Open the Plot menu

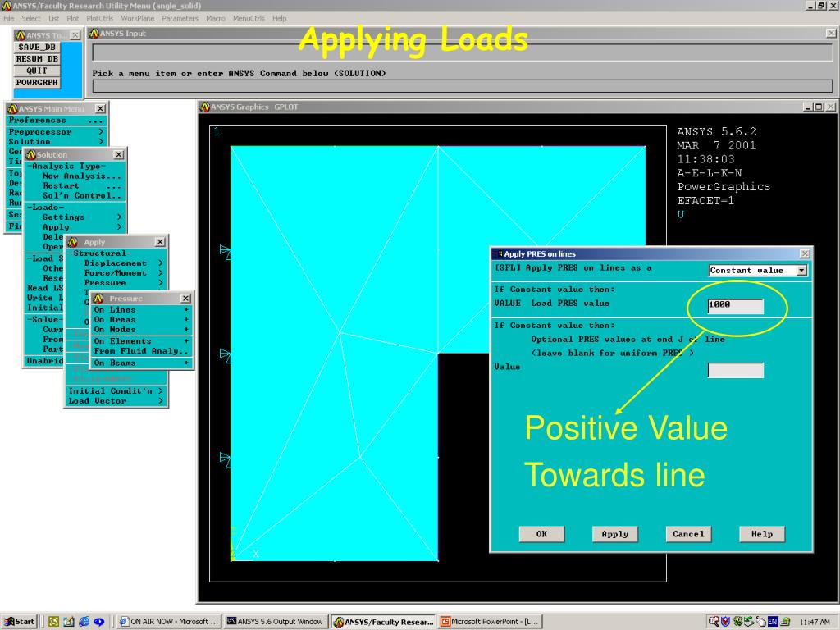coord(73,18)
